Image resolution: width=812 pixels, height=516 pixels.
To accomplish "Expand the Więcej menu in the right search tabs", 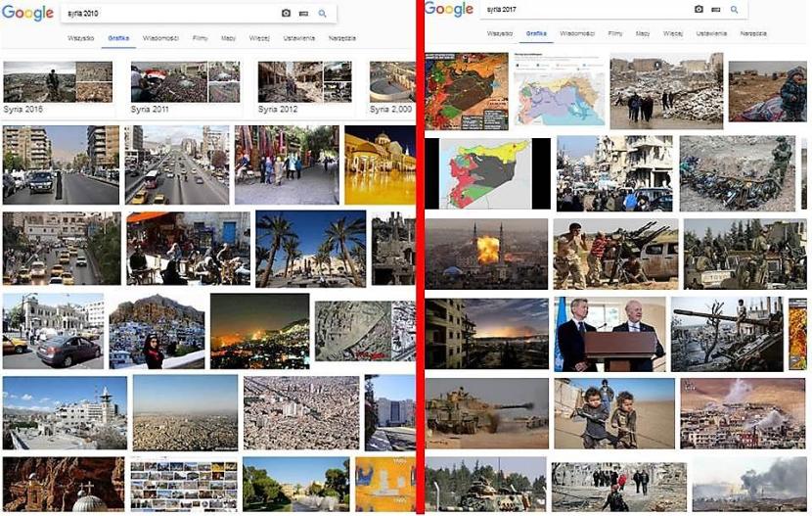I will click(x=673, y=33).
